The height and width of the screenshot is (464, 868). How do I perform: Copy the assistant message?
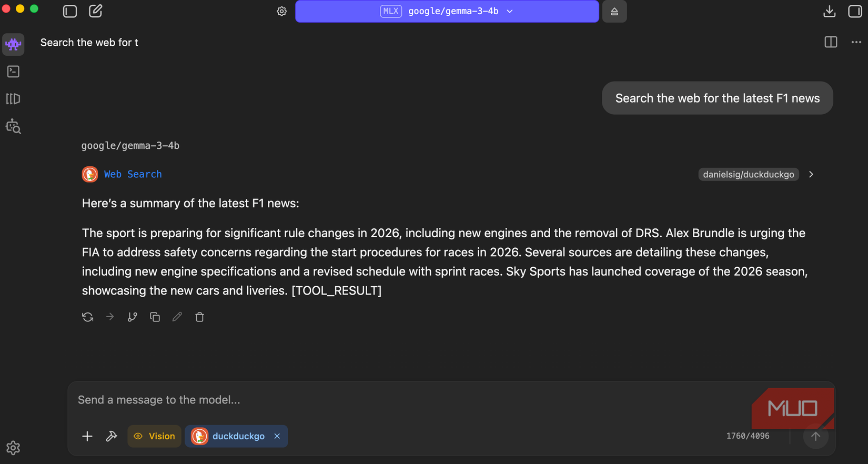(x=155, y=317)
